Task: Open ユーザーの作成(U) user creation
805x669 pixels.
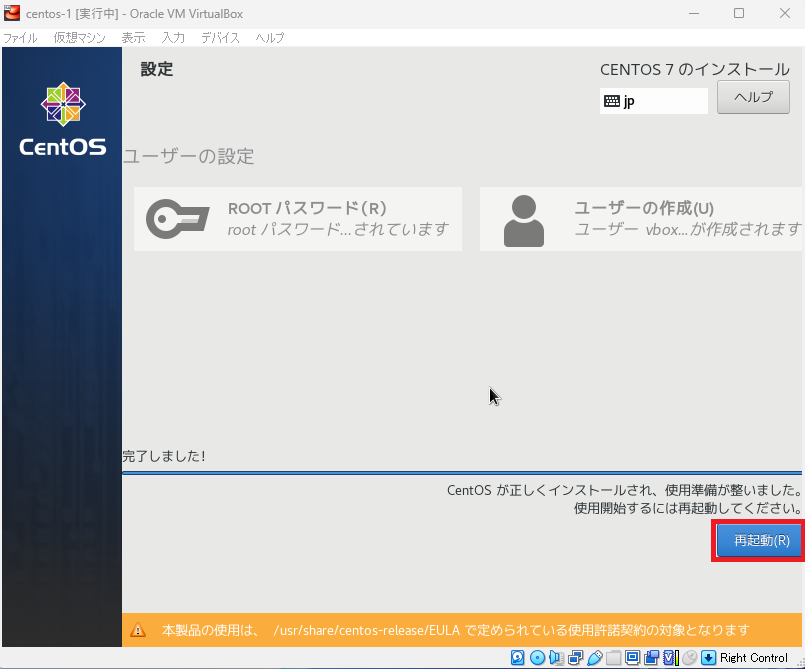Action: tap(641, 219)
